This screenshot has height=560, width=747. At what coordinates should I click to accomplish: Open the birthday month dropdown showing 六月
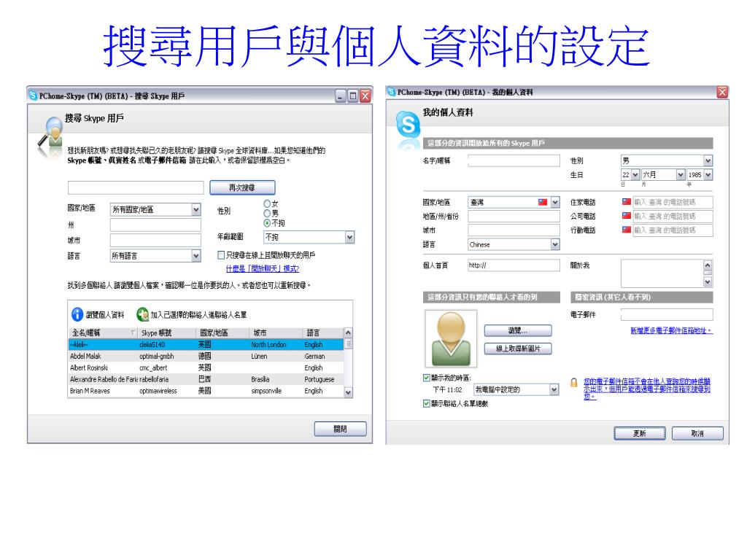tap(681, 175)
